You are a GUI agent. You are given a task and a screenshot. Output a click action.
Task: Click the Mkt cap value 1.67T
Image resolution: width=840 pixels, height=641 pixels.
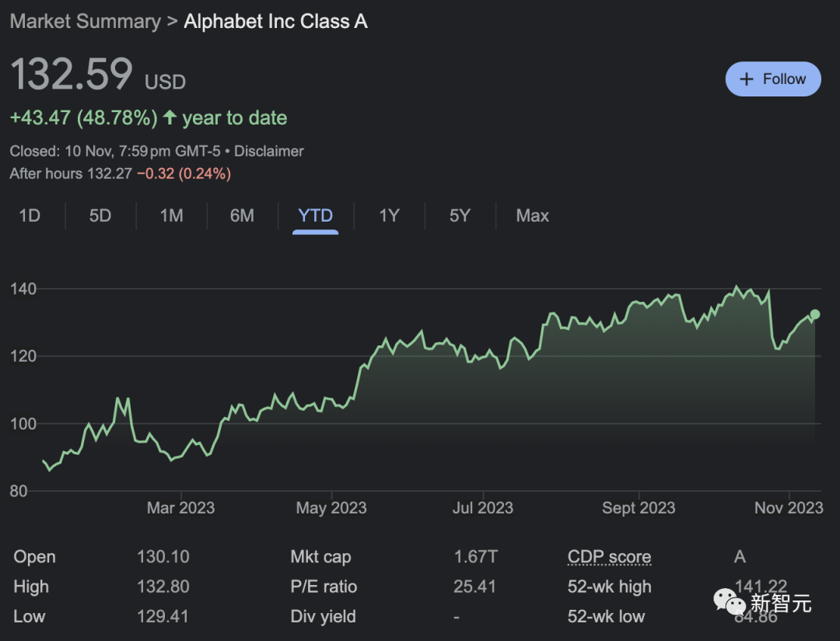(476, 557)
